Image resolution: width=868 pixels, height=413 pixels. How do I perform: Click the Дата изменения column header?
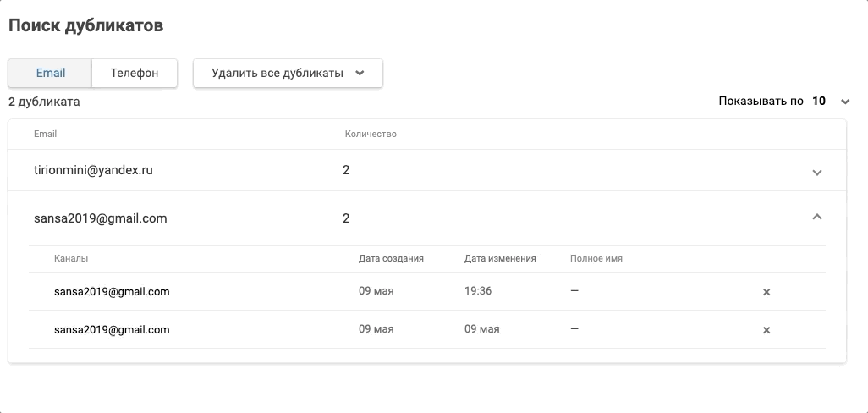[x=500, y=258]
